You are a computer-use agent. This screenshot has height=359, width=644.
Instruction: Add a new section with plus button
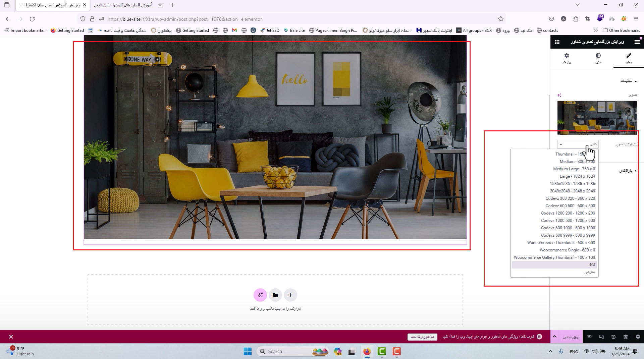click(x=290, y=295)
